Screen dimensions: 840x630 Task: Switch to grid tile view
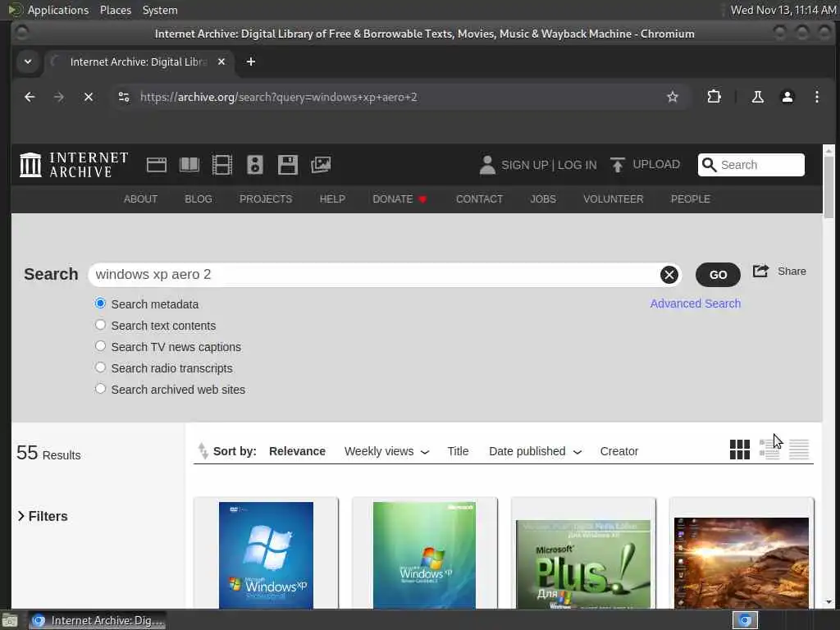pos(740,450)
